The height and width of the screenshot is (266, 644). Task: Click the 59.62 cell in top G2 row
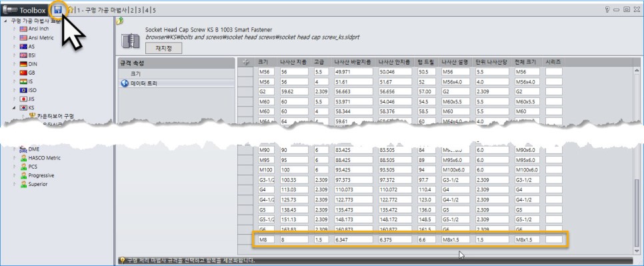(x=294, y=91)
